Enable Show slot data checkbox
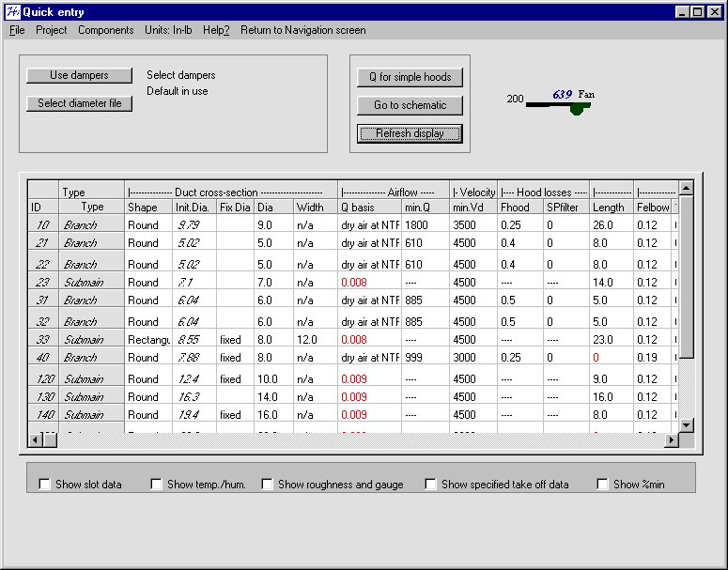Image resolution: width=728 pixels, height=570 pixels. (44, 485)
